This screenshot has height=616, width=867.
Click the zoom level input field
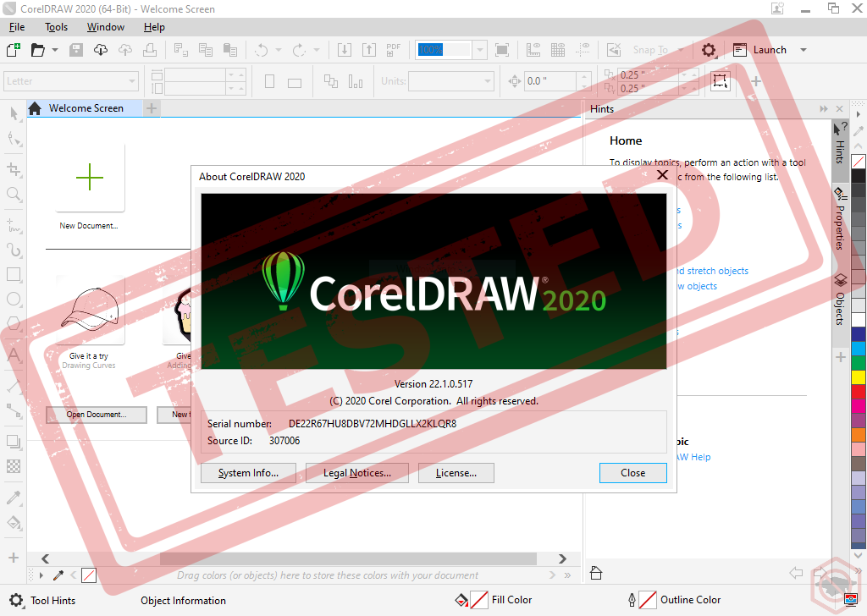444,50
